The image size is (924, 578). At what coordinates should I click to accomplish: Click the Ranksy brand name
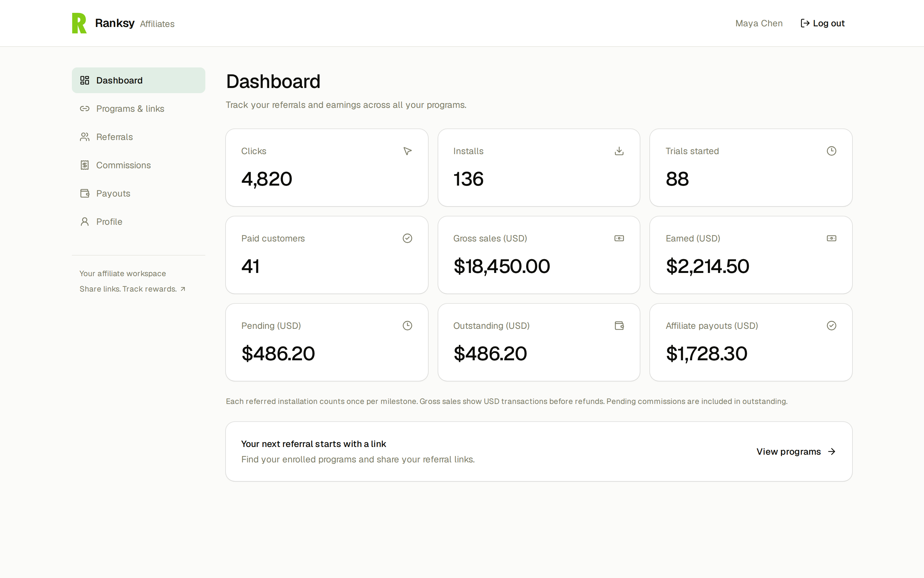115,23
